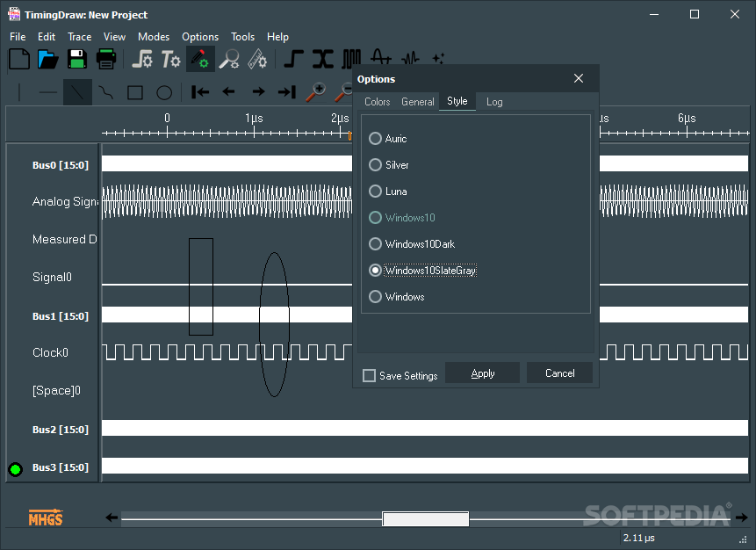Jump to the start of timeline
The image size is (756, 550).
point(200,91)
